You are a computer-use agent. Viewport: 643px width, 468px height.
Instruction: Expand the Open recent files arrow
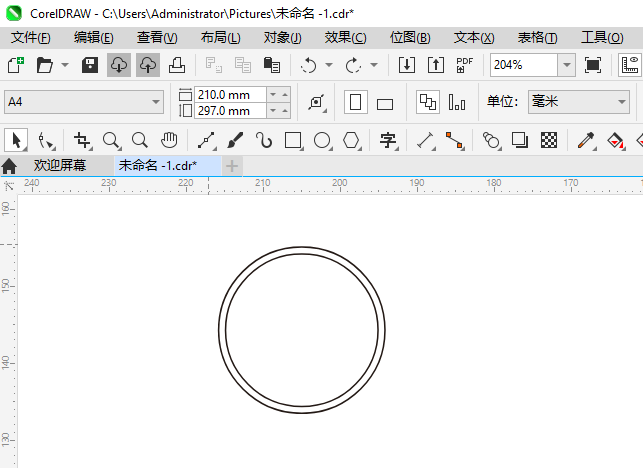point(65,65)
